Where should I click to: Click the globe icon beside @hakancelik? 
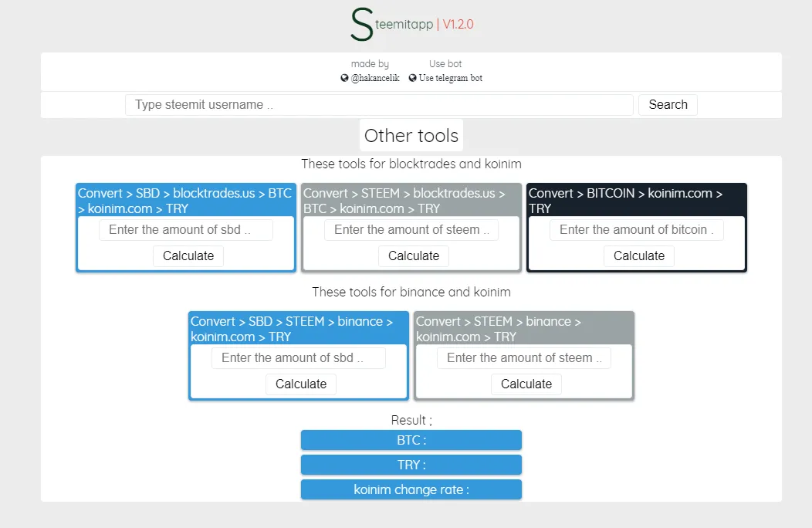[x=345, y=78]
